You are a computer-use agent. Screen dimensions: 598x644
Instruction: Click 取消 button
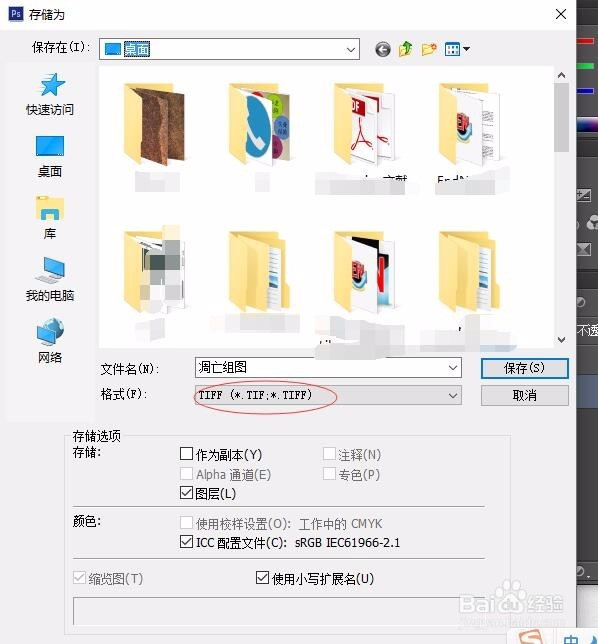click(525, 396)
